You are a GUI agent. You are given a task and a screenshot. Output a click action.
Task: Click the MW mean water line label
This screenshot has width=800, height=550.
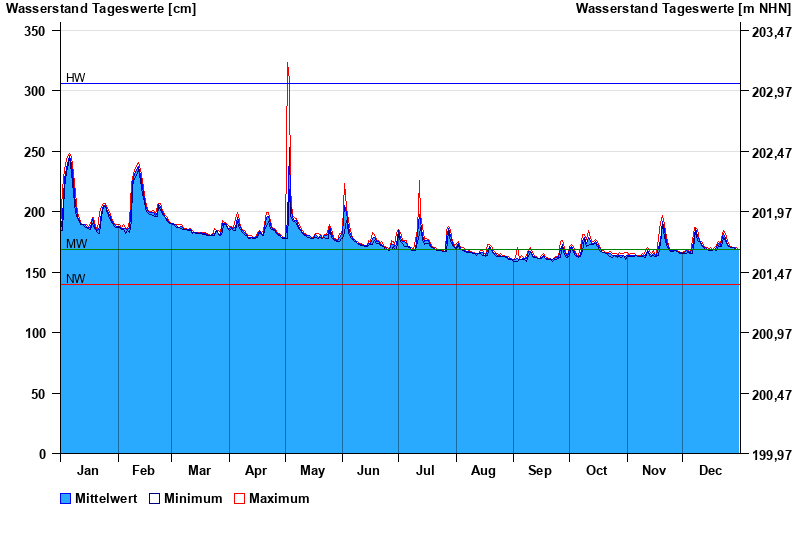coord(76,244)
